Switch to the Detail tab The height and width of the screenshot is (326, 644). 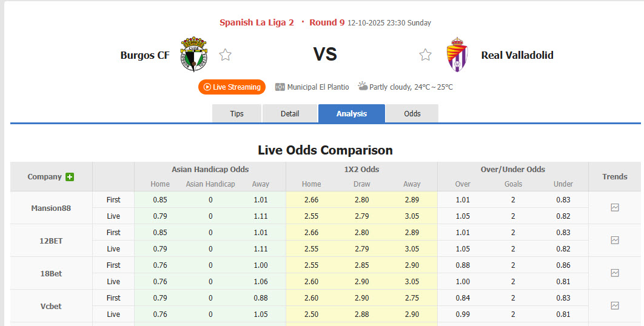[x=290, y=113]
